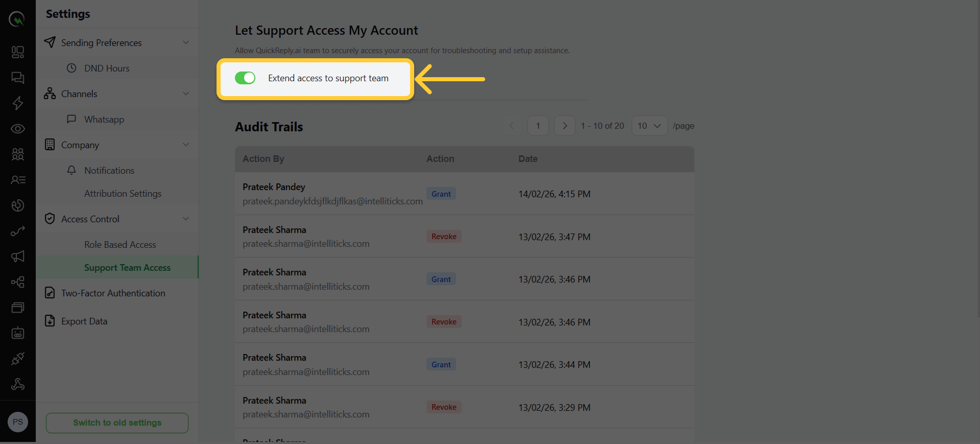Click the pie chart analytics icon
This screenshot has height=444, width=980.
pos(18,205)
